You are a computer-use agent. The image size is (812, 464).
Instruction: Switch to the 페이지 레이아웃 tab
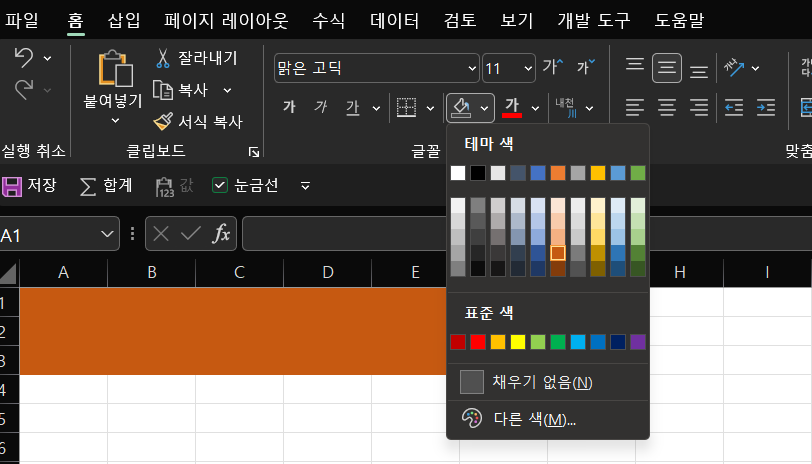point(226,20)
